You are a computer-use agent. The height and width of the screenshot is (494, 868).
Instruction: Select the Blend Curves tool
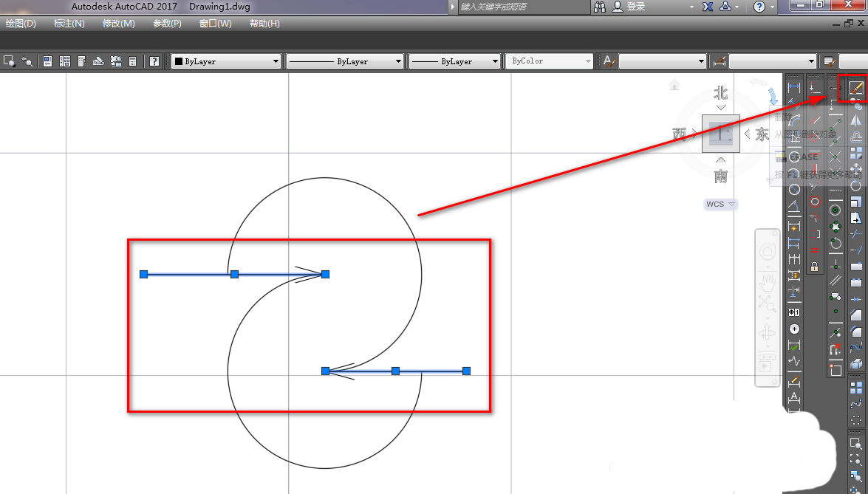click(856, 348)
